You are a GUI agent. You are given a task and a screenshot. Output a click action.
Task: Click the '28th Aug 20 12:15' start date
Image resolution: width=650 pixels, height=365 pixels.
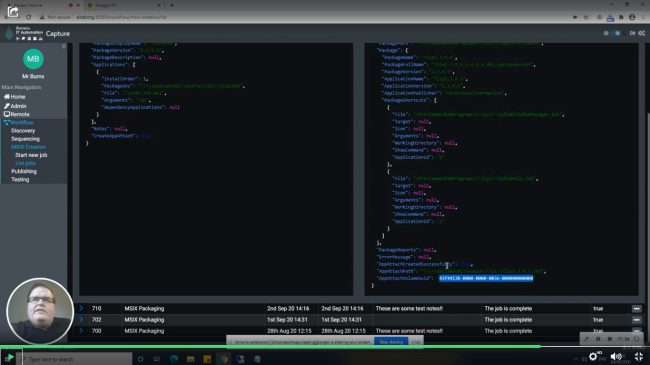pyautogui.click(x=289, y=331)
